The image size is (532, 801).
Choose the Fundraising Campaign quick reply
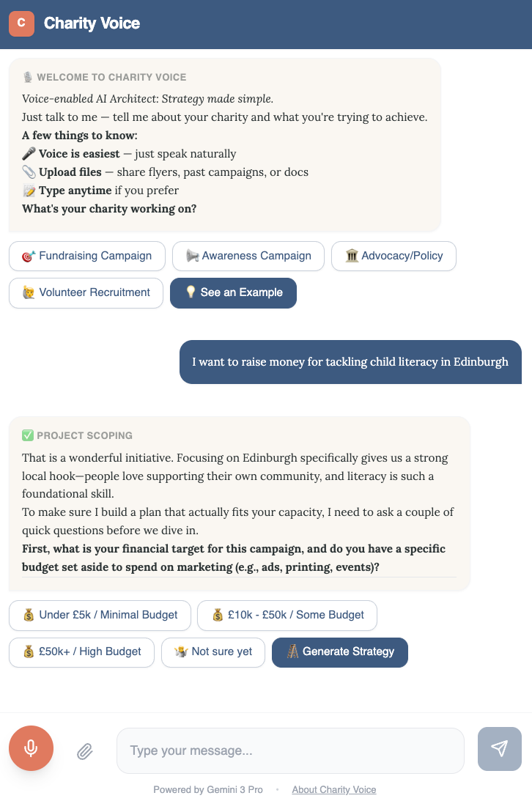point(86,256)
